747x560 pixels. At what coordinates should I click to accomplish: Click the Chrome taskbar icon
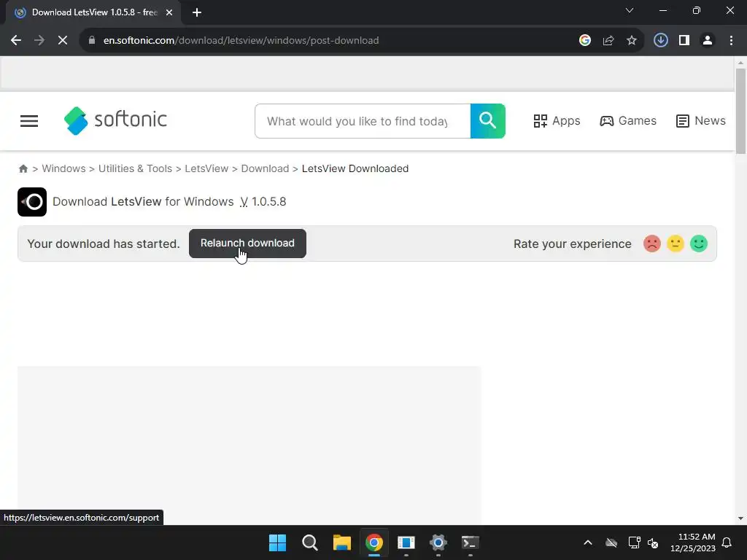pos(374,542)
